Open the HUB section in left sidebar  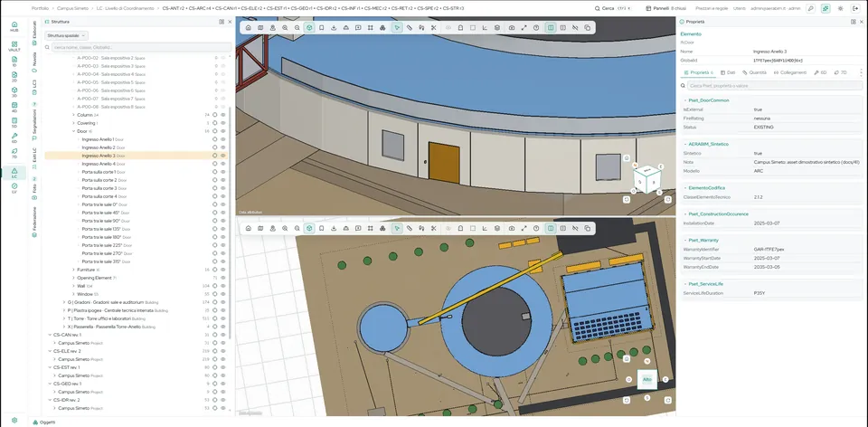coord(14,26)
